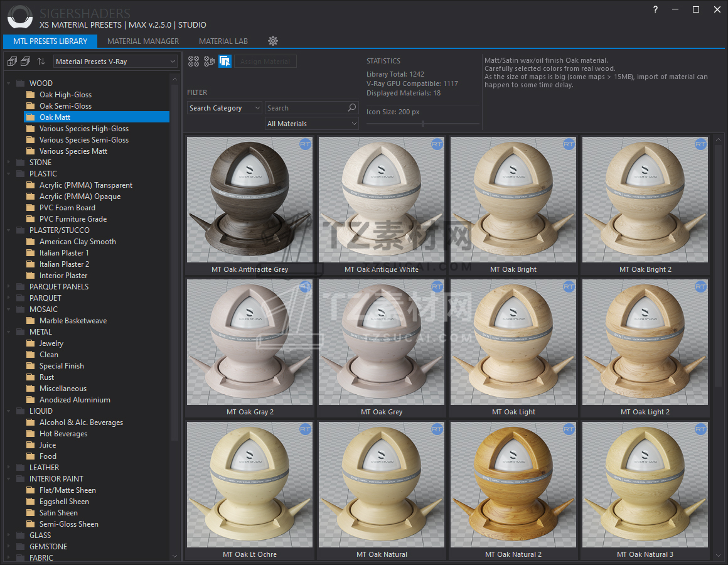Image resolution: width=728 pixels, height=565 pixels.
Task: Click the Assign Material button
Action: (265, 62)
